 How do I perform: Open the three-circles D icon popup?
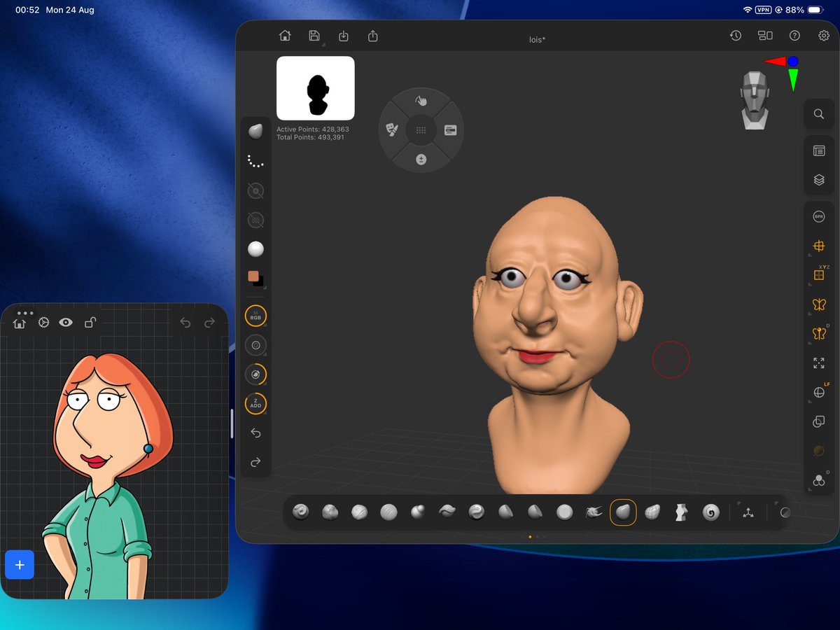coord(819,480)
